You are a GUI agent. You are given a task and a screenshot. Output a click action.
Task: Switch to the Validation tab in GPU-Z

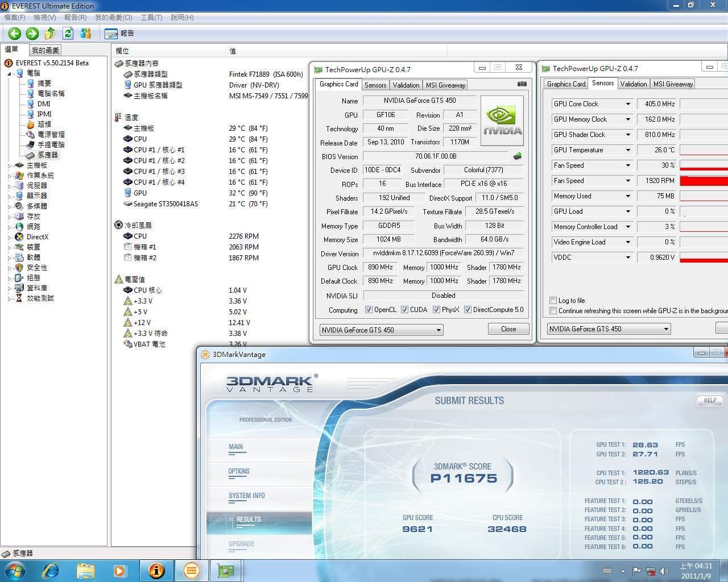pos(406,85)
